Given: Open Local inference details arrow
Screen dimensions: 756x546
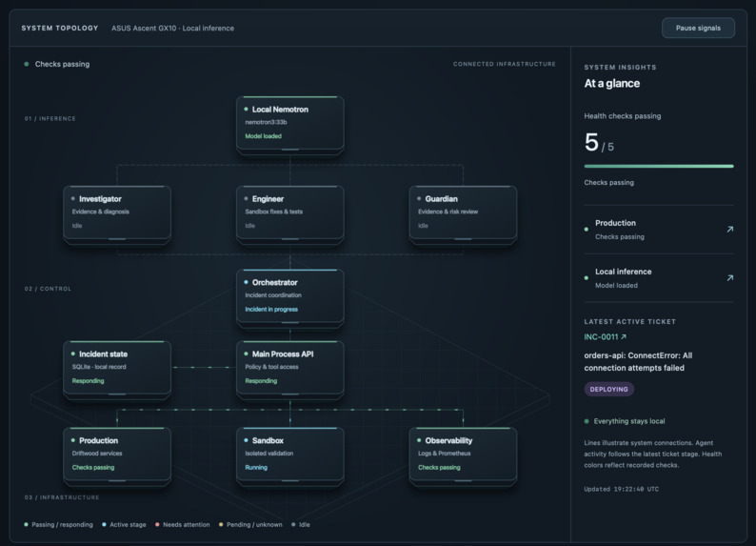Looking at the screenshot, I should coord(730,278).
